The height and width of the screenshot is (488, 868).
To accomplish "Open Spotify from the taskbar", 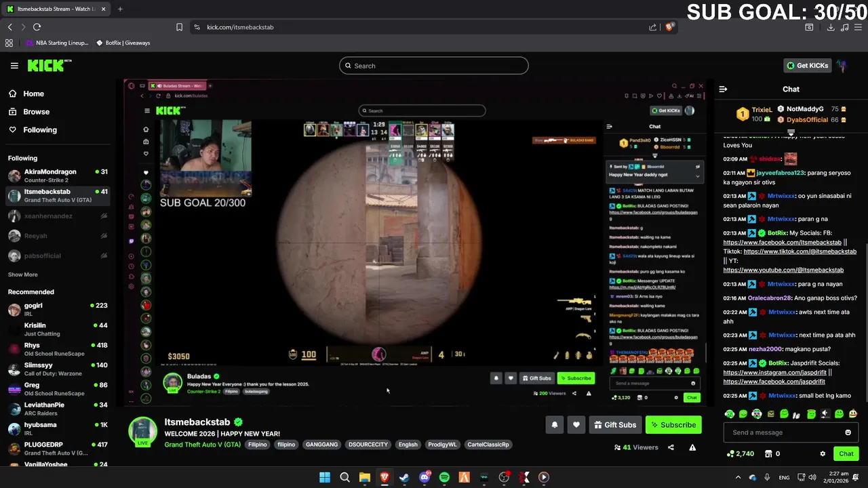I will point(444,477).
